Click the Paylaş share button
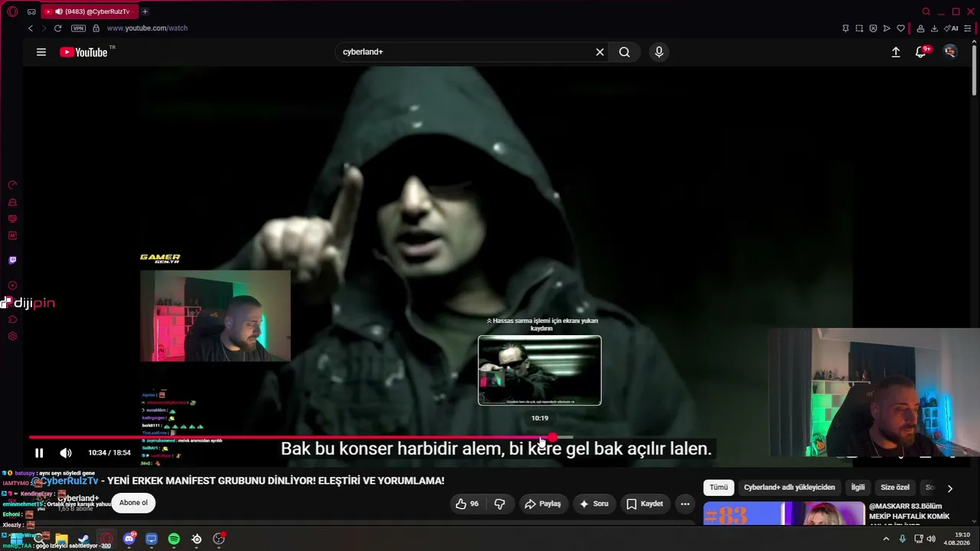 click(542, 504)
